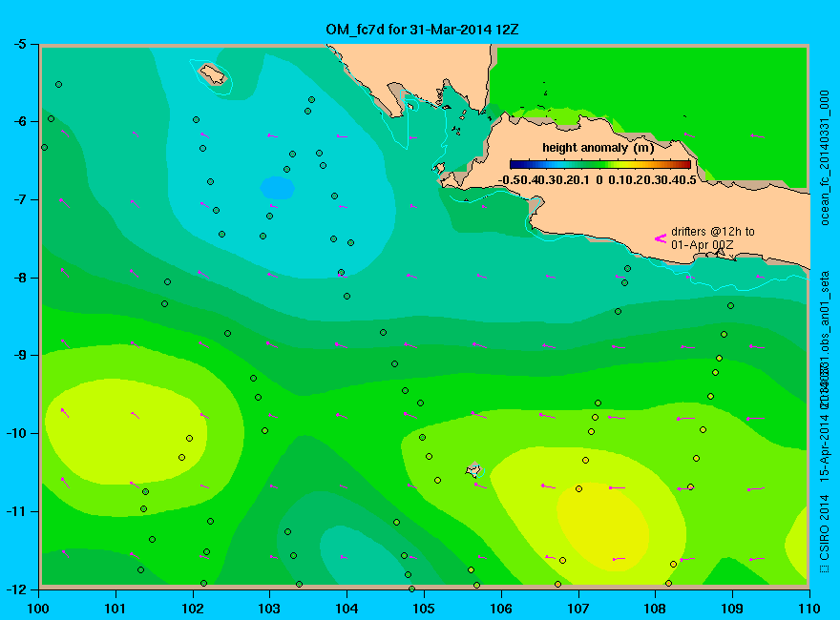840x620 pixels.
Task: Click the "ocean_fc_20140331_000" vertical label
Action: tap(825, 158)
